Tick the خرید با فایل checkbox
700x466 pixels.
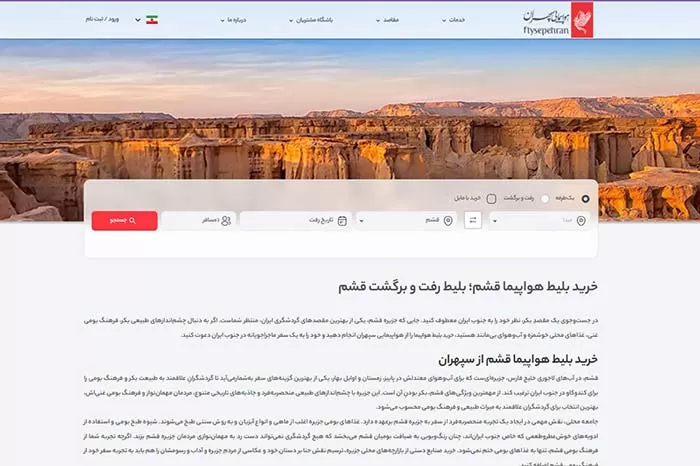click(491, 199)
